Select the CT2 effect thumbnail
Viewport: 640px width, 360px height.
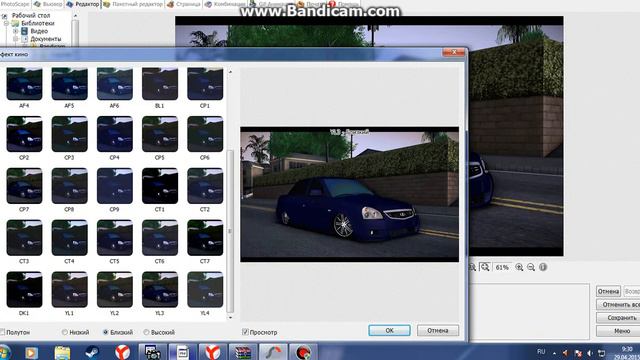205,186
